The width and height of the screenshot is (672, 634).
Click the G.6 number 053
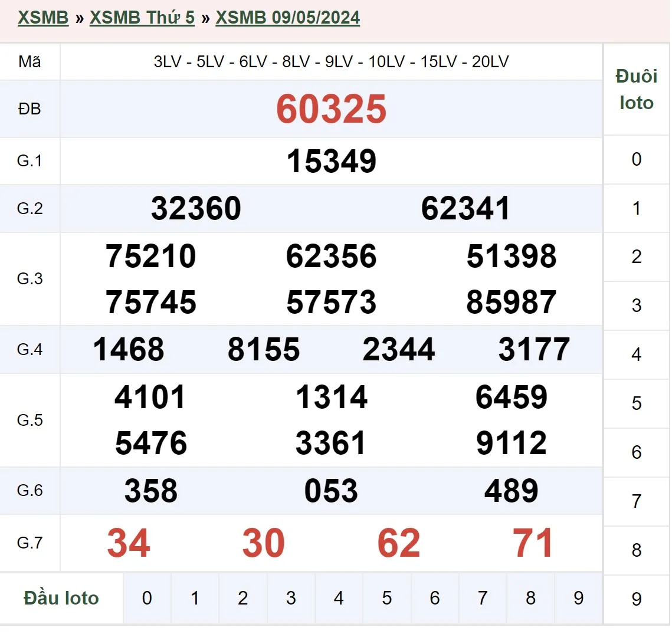pos(331,491)
